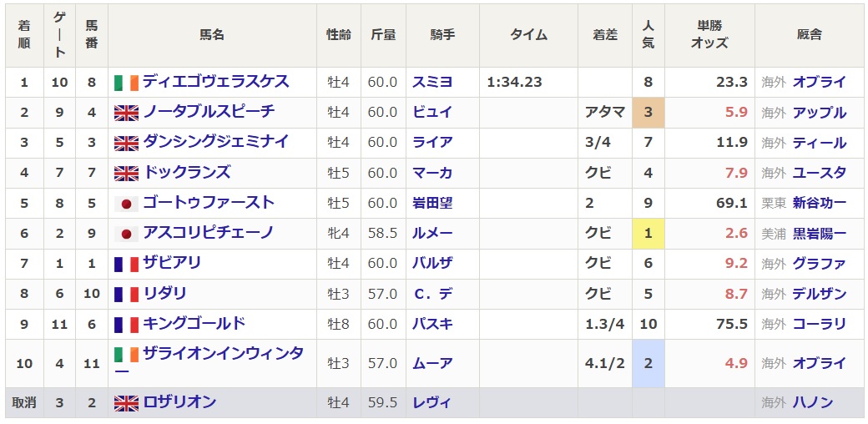Open trainer link 新谷功一

tap(819, 203)
